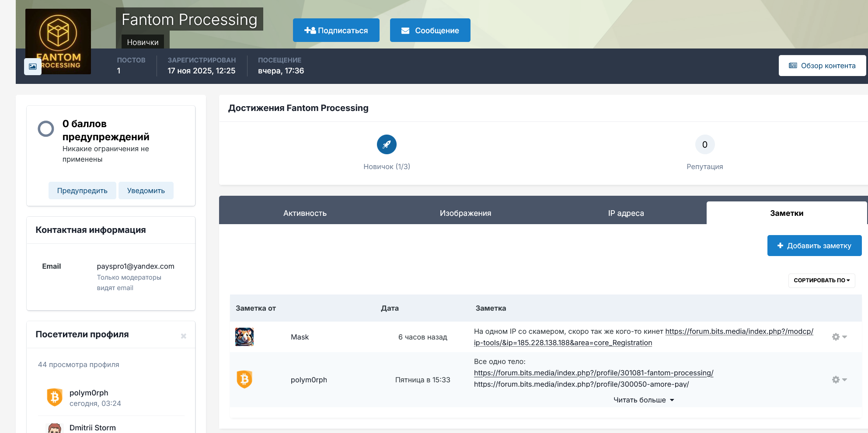
Task: Click polym0rph's bitcoin avatar in notes table
Action: pos(244,380)
